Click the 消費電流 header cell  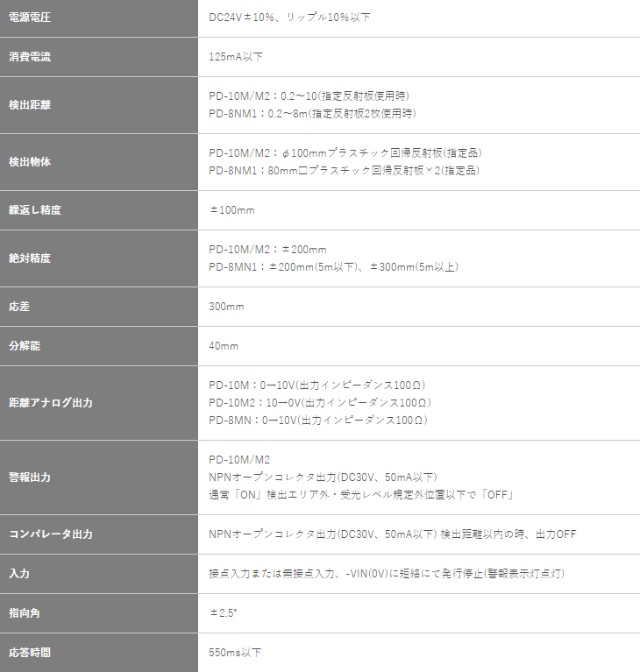[x=29, y=57]
